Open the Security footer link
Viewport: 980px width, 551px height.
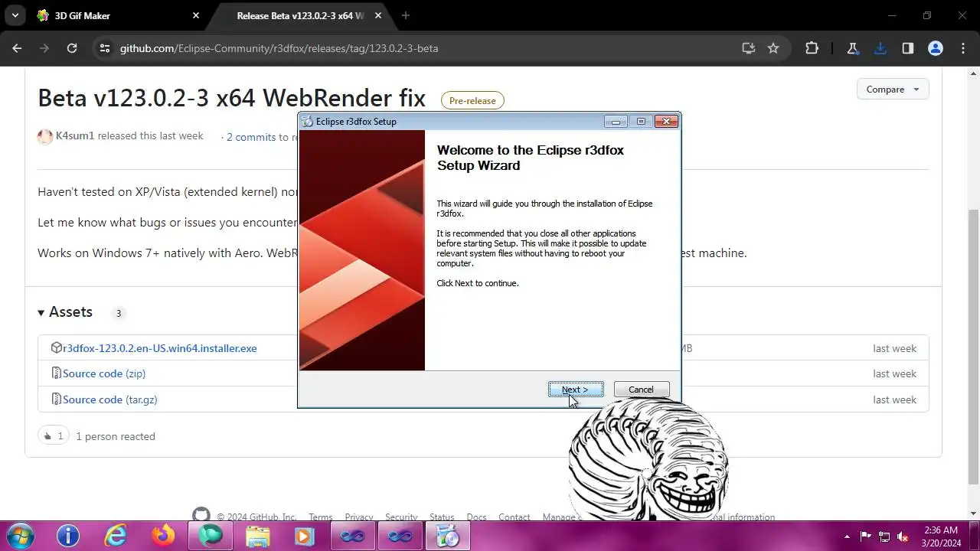point(401,517)
